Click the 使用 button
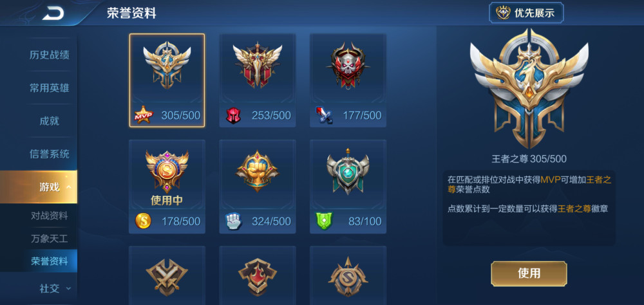The width and height of the screenshot is (644, 305). point(529,273)
